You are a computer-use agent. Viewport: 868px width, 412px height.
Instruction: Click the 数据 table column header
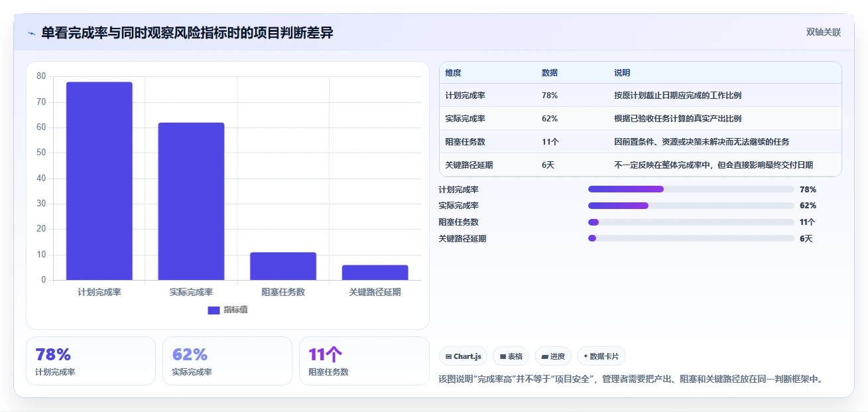tap(550, 73)
